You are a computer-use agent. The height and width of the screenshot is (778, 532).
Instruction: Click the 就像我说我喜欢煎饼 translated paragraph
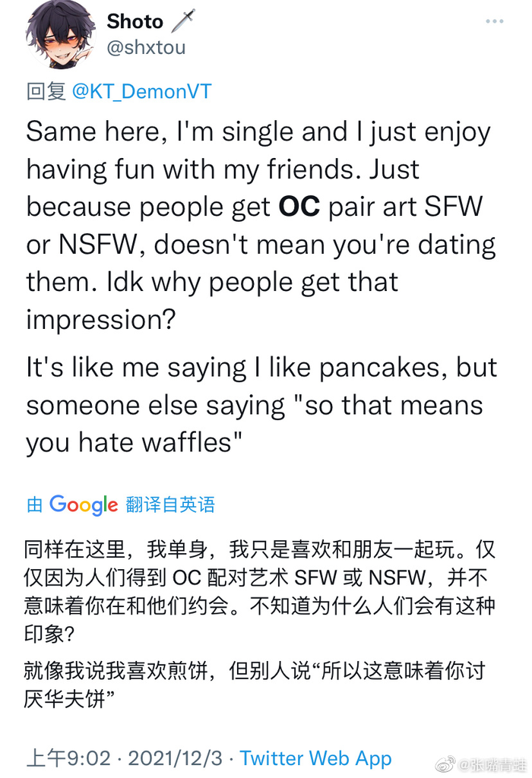point(255,685)
